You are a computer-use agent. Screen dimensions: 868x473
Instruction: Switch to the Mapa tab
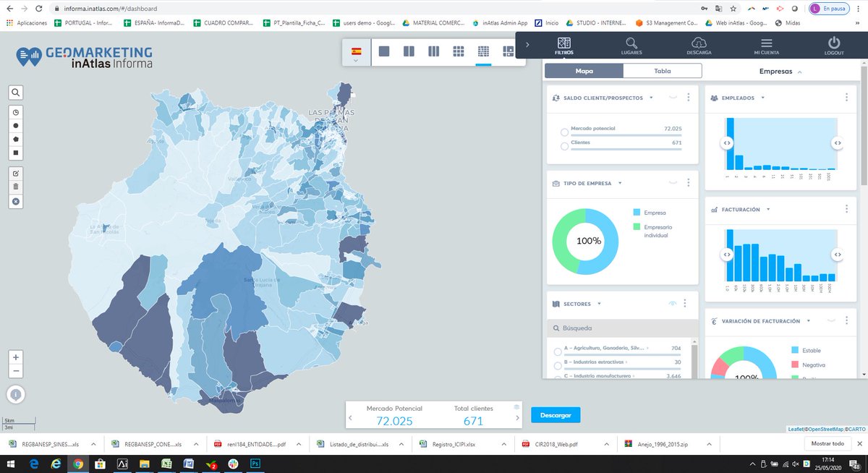[584, 71]
